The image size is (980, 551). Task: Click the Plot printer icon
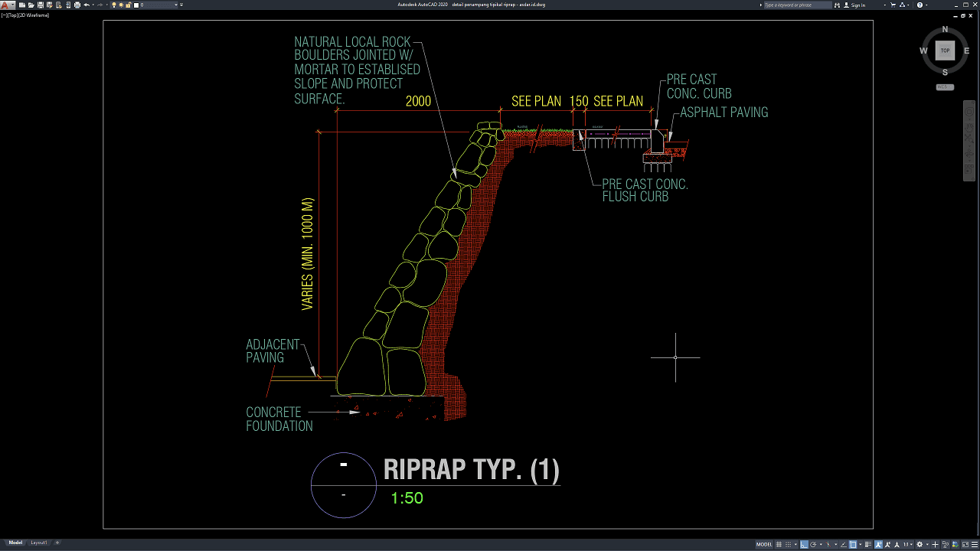(x=77, y=5)
